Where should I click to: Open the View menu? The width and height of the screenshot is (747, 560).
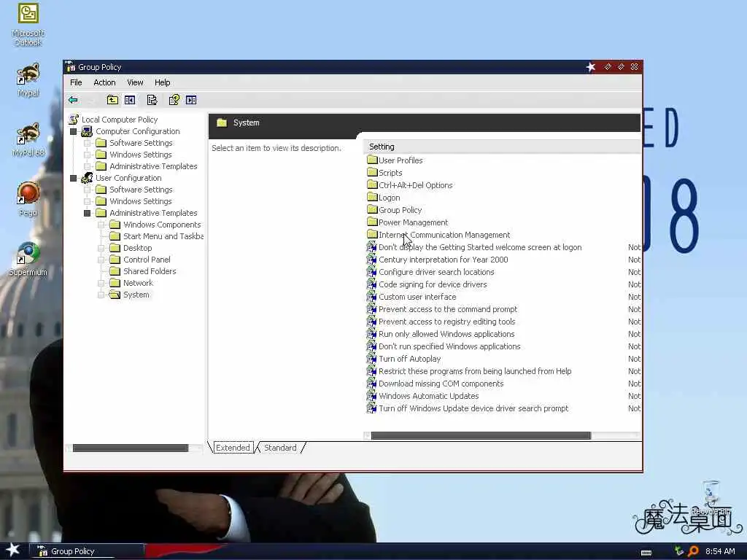[135, 82]
